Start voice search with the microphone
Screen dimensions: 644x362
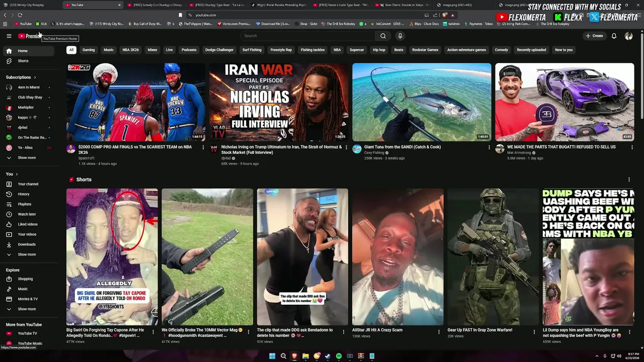pos(400,36)
